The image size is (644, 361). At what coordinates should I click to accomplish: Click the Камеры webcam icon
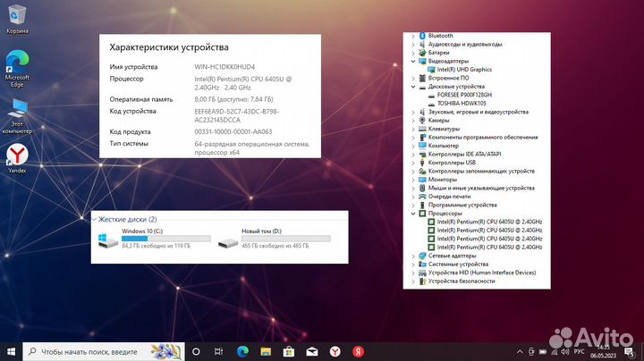coord(422,121)
